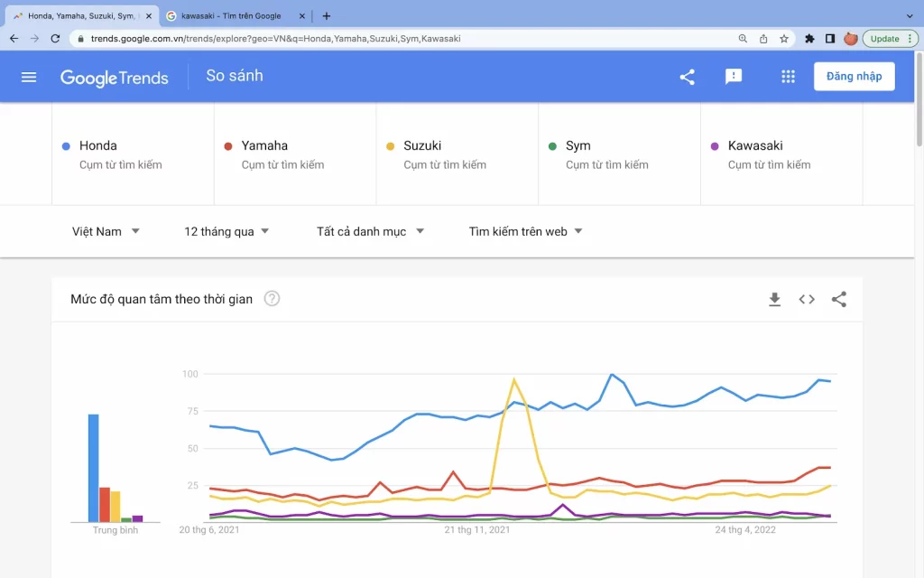
Task: Click the red Yamaha color dot
Action: pos(228,146)
